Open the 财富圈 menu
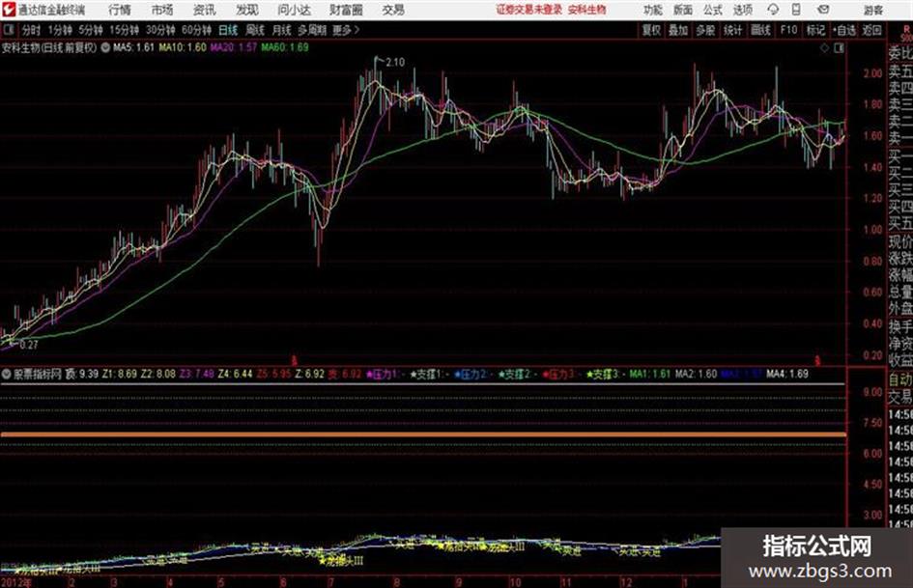This screenshot has height=588, width=913. point(346,10)
